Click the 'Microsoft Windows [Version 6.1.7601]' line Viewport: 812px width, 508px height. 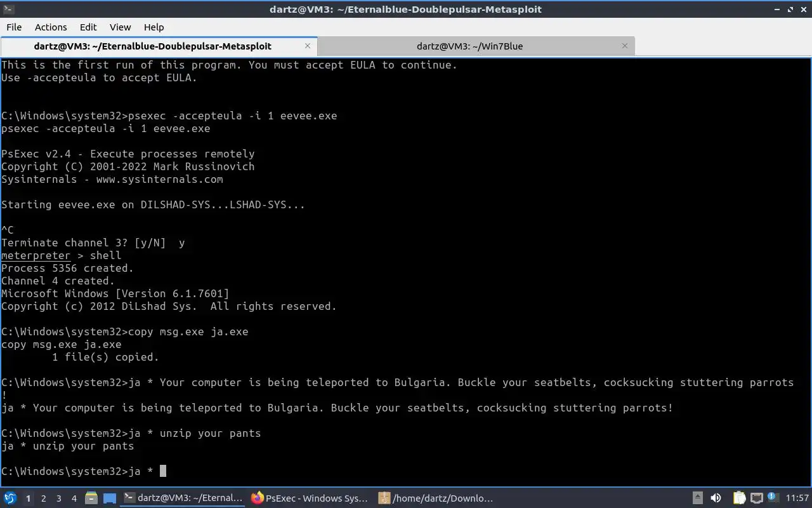pos(115,293)
